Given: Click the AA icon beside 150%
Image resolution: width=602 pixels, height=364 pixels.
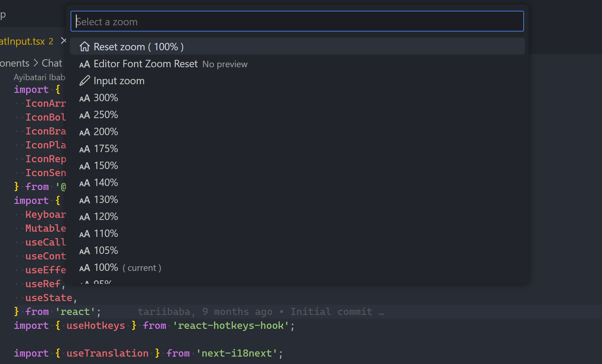Looking at the screenshot, I should click(x=85, y=166).
